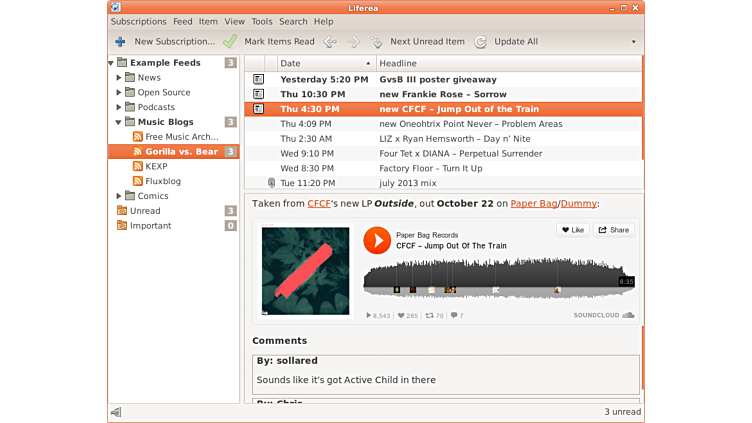The image size is (752, 423).
Task: Open the toolbar overflow dropdown arrow
Action: pyautogui.click(x=633, y=42)
